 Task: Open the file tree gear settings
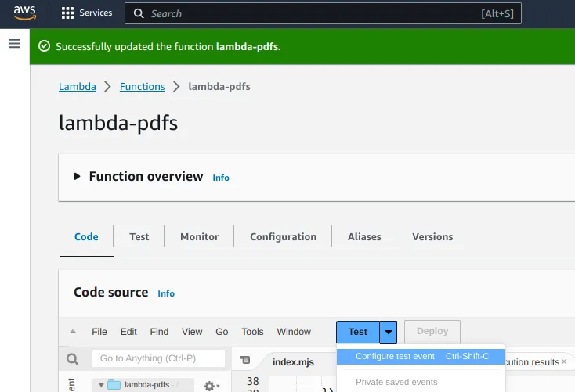[212, 386]
